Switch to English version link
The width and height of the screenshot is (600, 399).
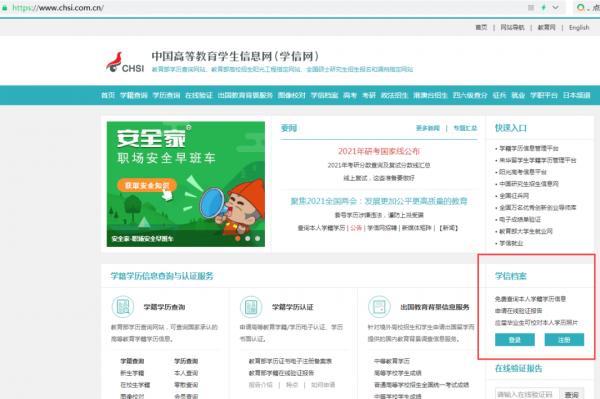(579, 28)
